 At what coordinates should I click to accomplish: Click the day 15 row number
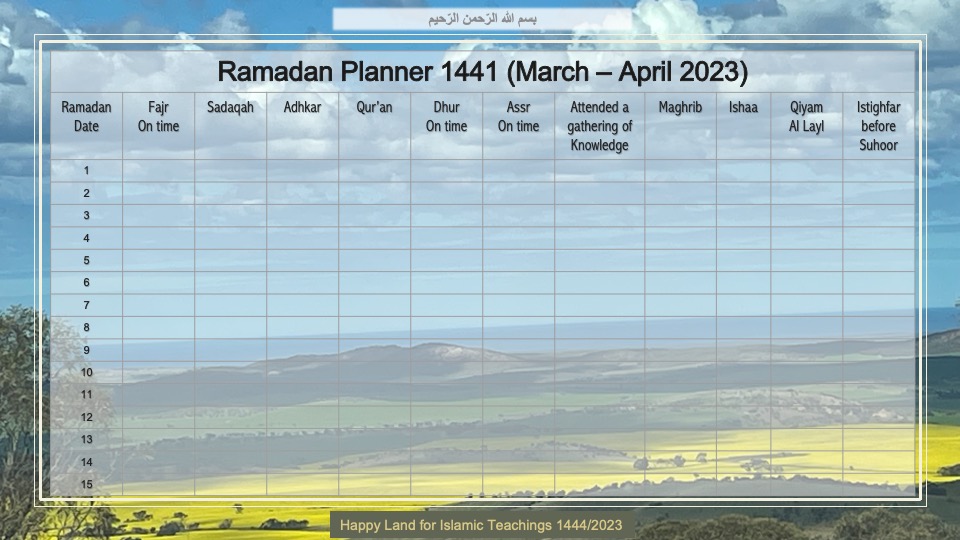86,485
